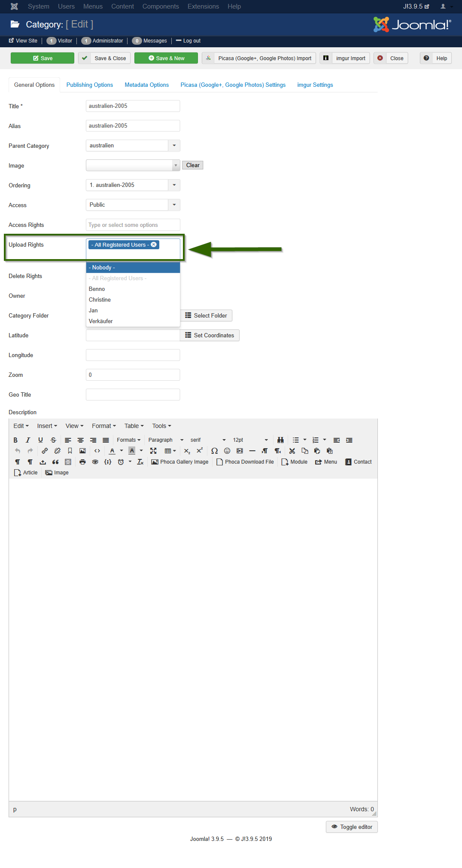Viewport: 462px width, 868px height.
Task: Toggle bold formatting in the editor
Action: pos(15,440)
